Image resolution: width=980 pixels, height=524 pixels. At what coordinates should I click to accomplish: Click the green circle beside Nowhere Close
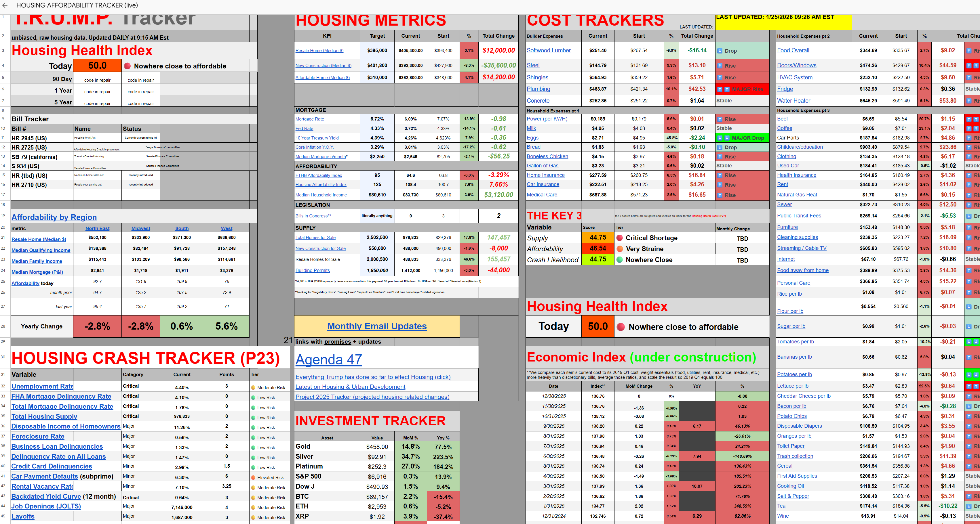coord(619,260)
